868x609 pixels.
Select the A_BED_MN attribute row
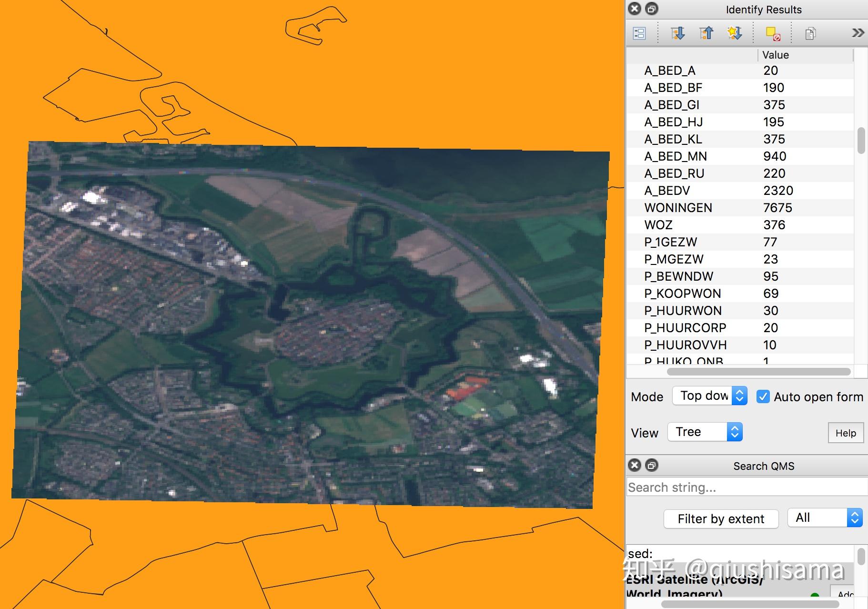pos(740,156)
